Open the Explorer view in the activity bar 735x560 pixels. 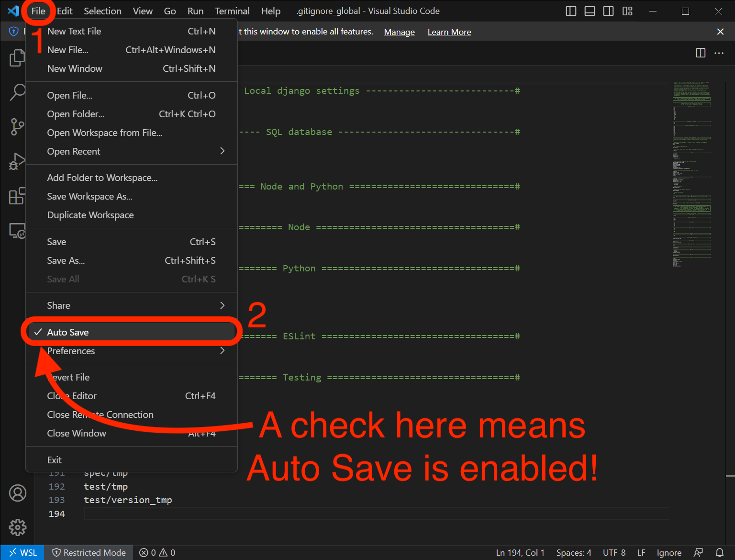tap(18, 57)
